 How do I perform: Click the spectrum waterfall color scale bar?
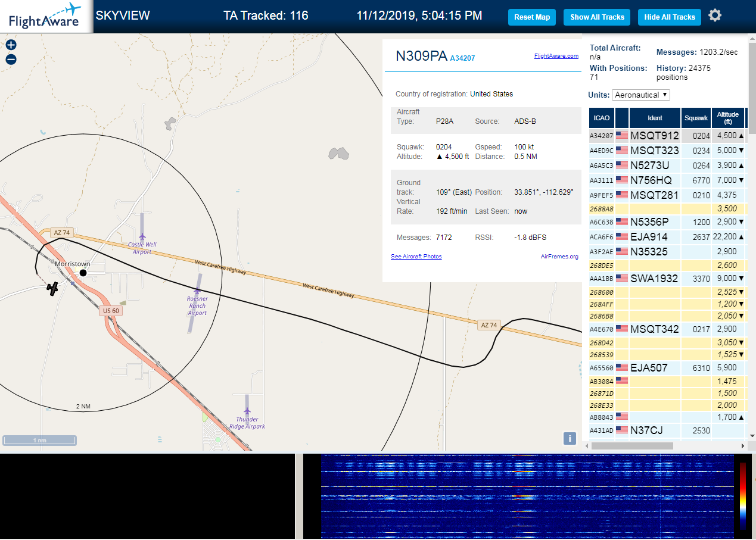point(742,496)
